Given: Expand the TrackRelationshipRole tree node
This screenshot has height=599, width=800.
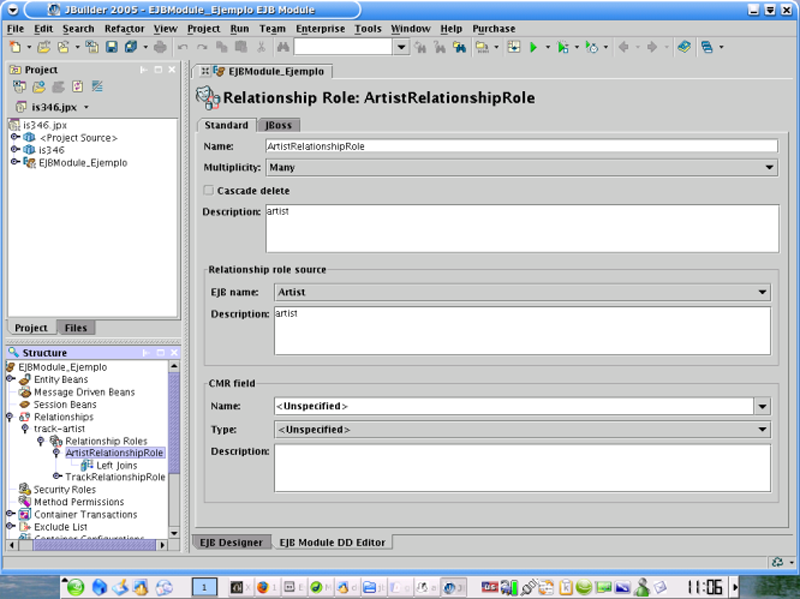Looking at the screenshot, I should click(x=57, y=477).
